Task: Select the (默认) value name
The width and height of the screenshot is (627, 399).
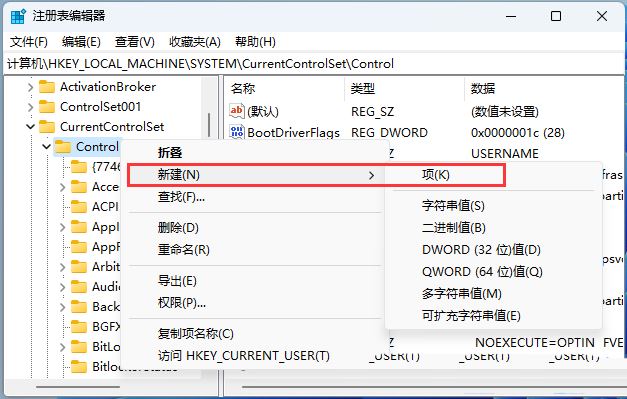Action: [263, 111]
